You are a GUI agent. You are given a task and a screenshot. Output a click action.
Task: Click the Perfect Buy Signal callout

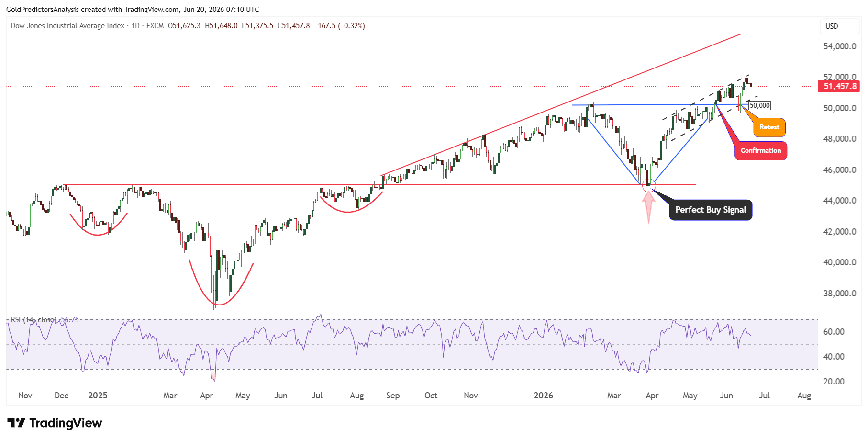[711, 210]
